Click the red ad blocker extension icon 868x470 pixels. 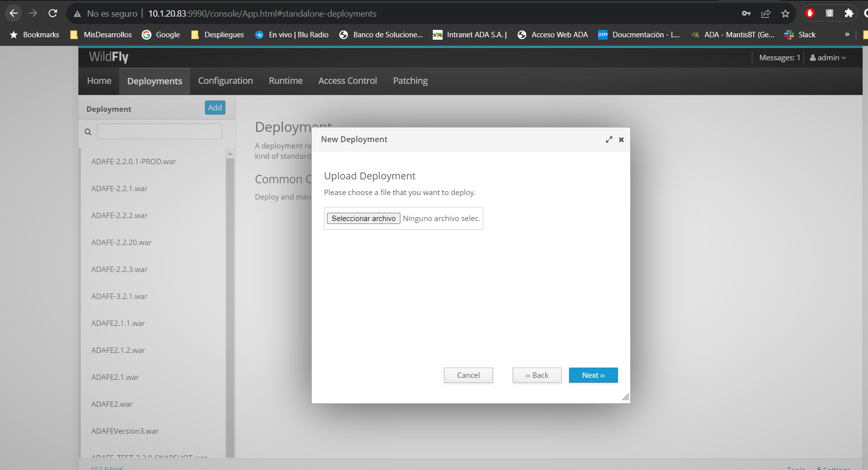coord(810,13)
